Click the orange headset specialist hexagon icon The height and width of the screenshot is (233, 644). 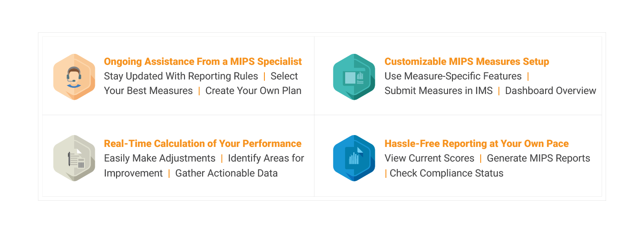[x=74, y=77]
